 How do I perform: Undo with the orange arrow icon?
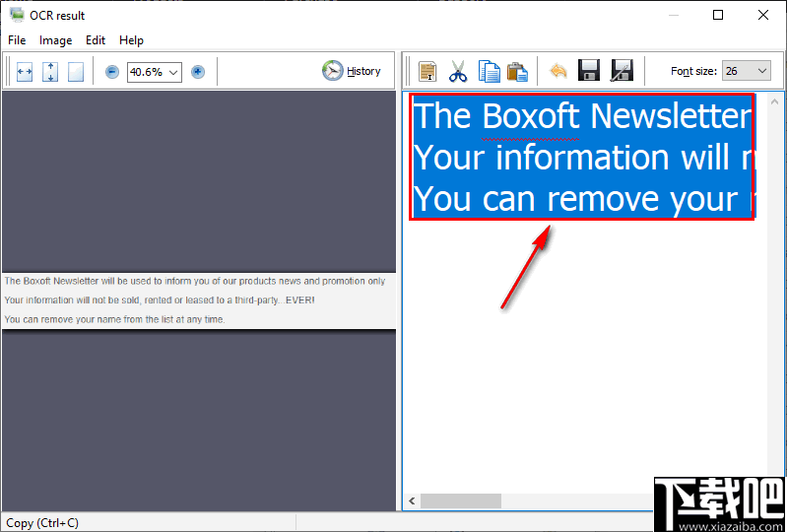[x=558, y=71]
